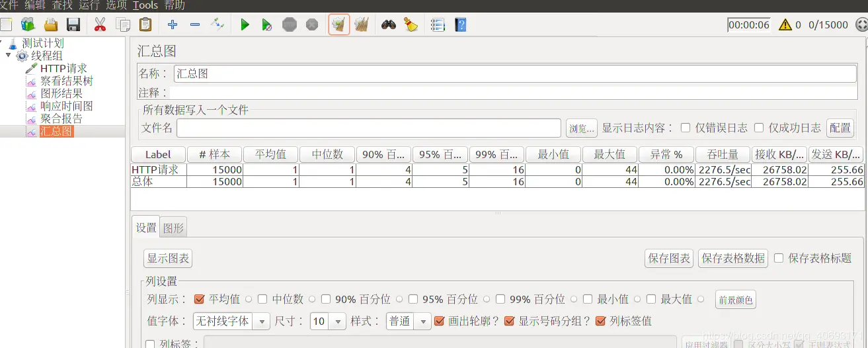Check the 最大值 column checkbox
This screenshot has width=868, height=348.
tap(651, 299)
